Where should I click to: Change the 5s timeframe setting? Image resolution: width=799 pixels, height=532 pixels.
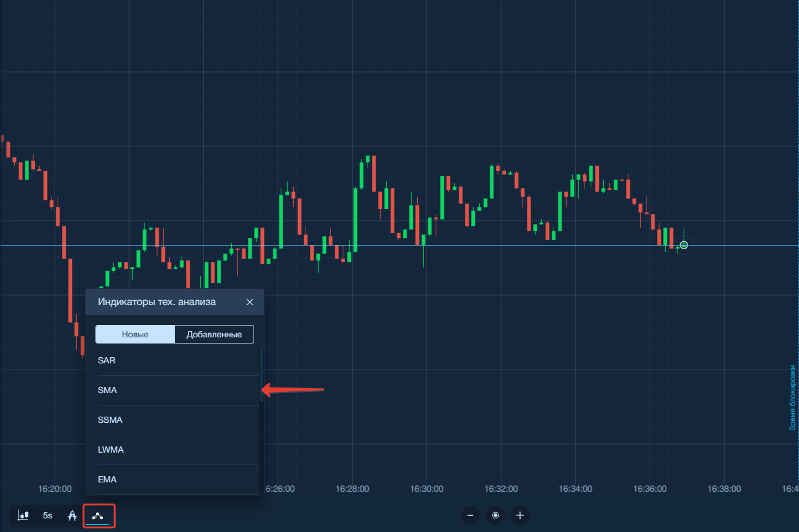[48, 515]
